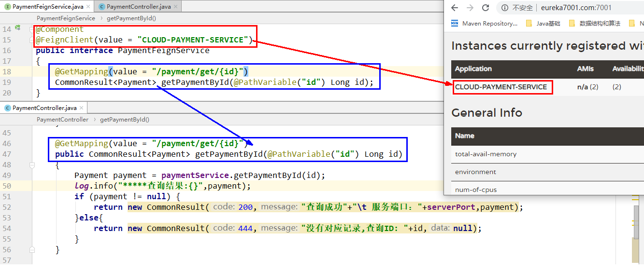Open the 数据结构和算法 bookmark folder
The height and width of the screenshot is (273, 644).
(594, 23)
